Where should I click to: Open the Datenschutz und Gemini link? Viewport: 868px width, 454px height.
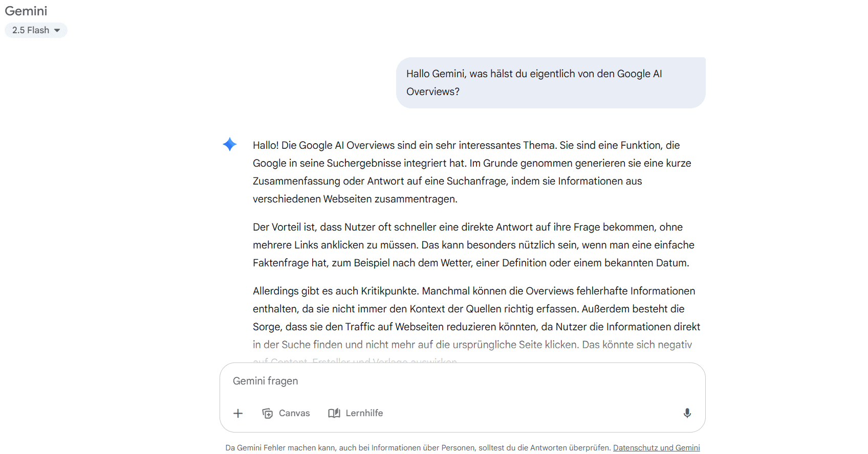point(656,448)
